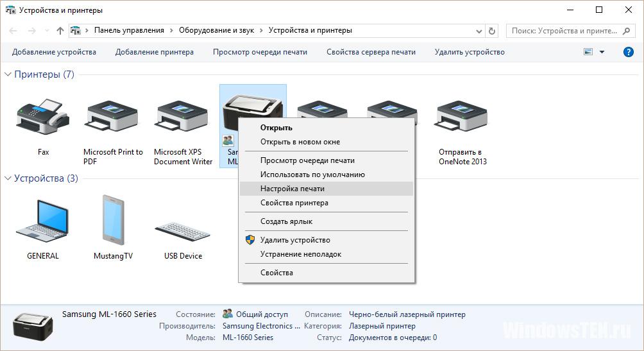Select Microsoft XPS Document Writer printer
This screenshot has height=351, width=644.
(182, 117)
